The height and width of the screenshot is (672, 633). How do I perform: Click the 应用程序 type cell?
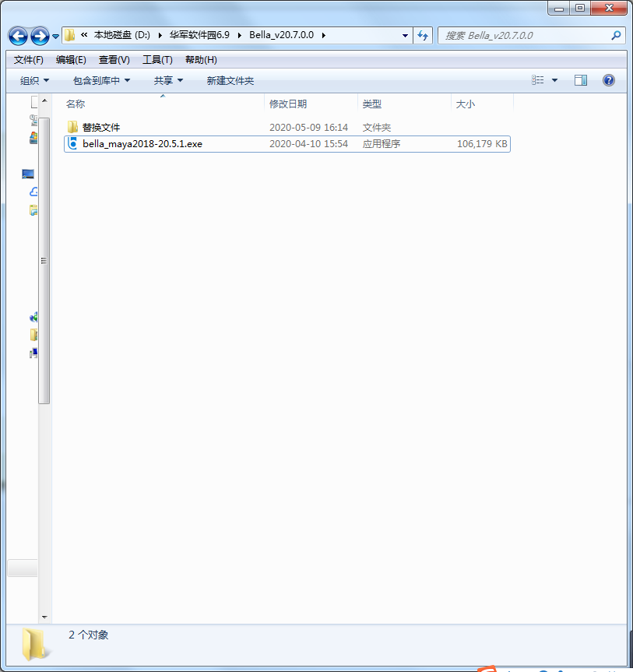[382, 143]
